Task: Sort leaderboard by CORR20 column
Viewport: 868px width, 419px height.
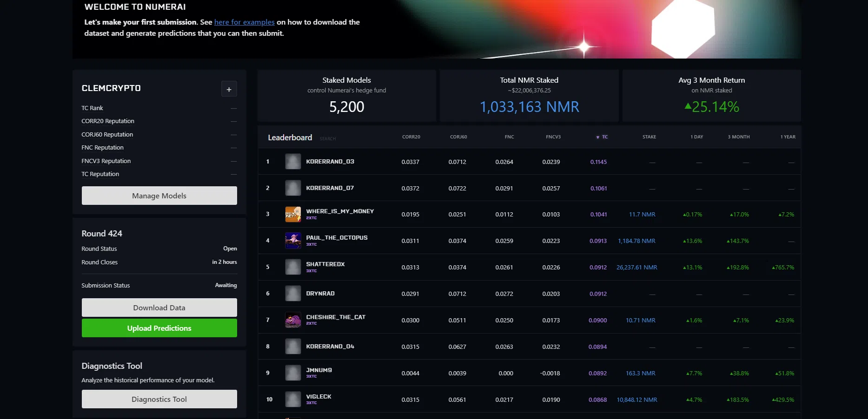Action: 411,137
